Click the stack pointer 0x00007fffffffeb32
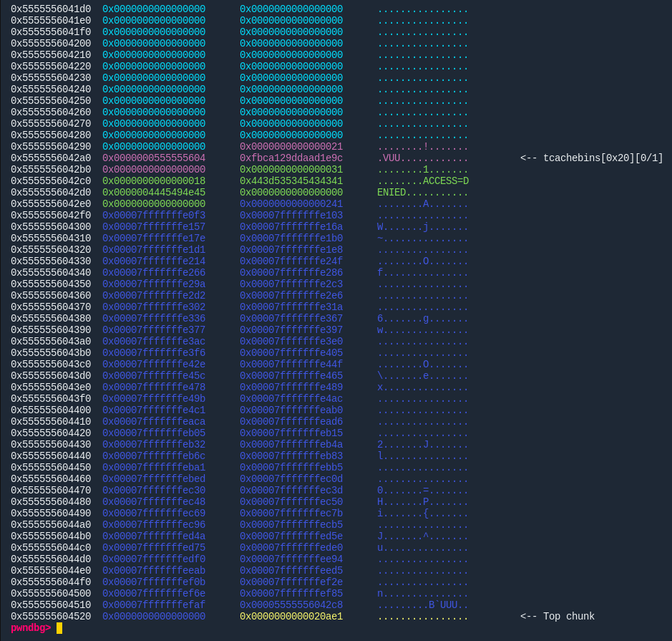 [154, 444]
